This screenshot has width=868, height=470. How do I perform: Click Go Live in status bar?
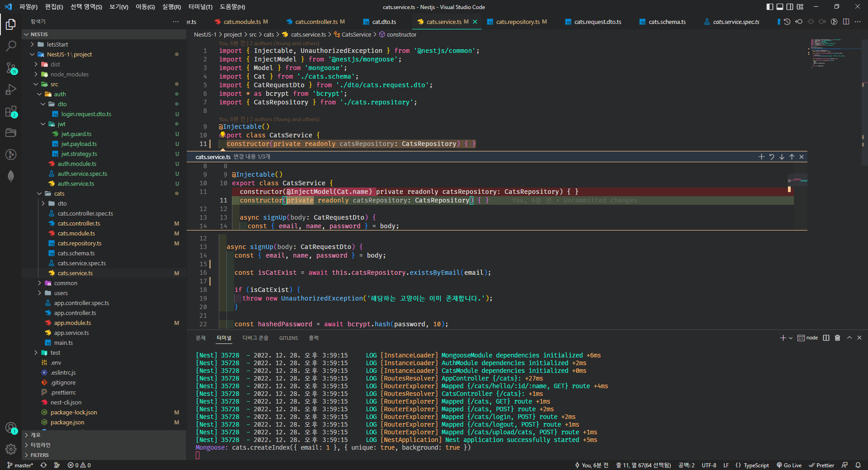click(x=789, y=465)
